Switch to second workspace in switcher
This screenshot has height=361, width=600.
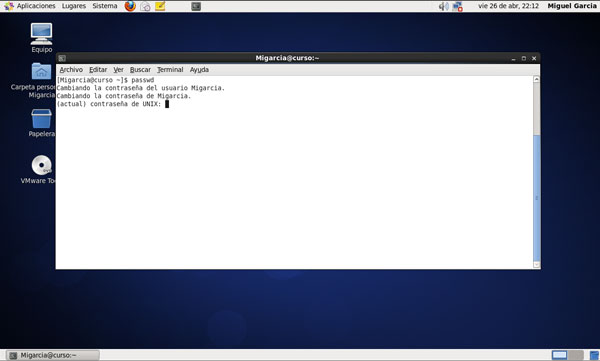coord(576,355)
